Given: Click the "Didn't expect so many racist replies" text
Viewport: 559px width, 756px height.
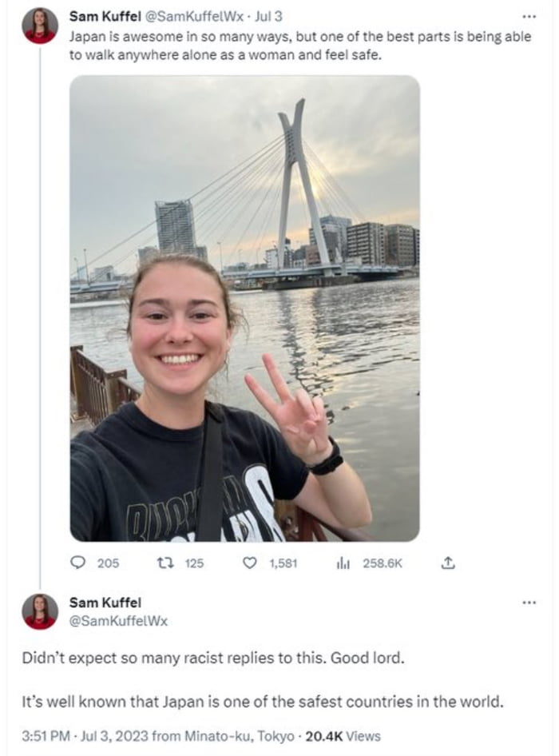Looking at the screenshot, I should click(214, 660).
